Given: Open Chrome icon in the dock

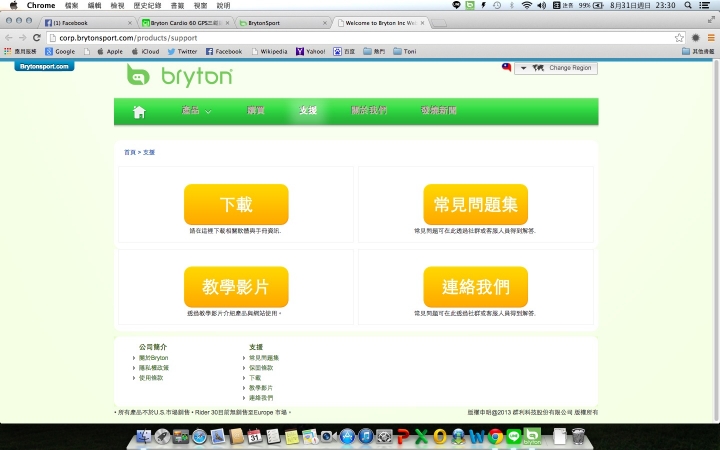Looking at the screenshot, I should tap(495, 436).
